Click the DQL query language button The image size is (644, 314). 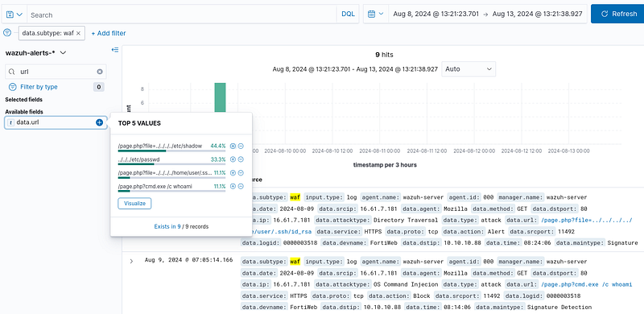point(348,14)
